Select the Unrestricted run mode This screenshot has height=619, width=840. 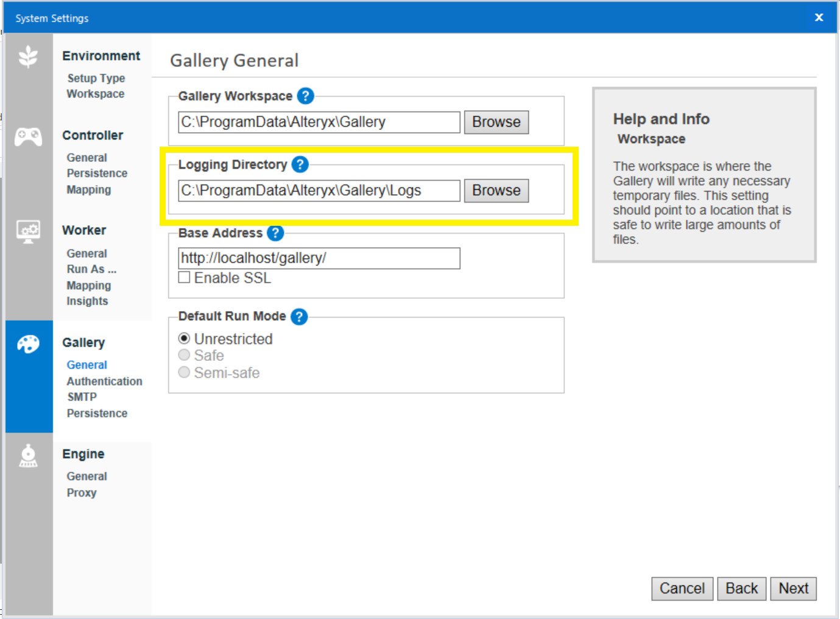[x=184, y=338]
